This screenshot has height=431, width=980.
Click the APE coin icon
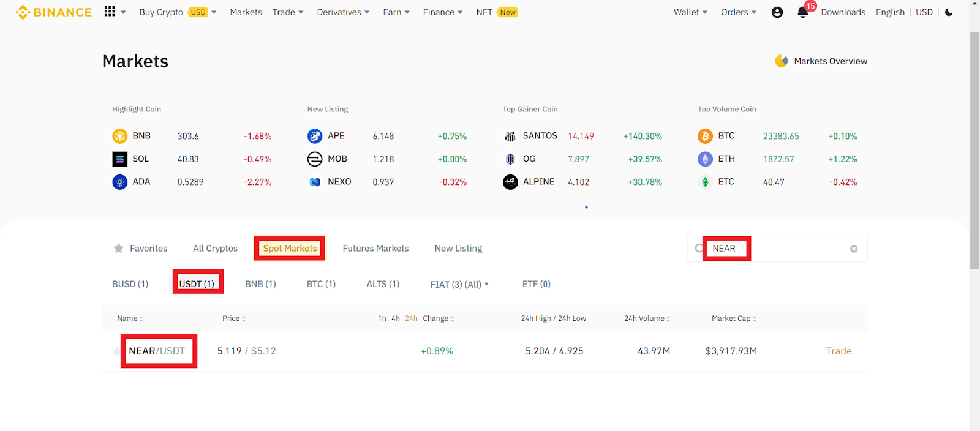[x=315, y=136]
